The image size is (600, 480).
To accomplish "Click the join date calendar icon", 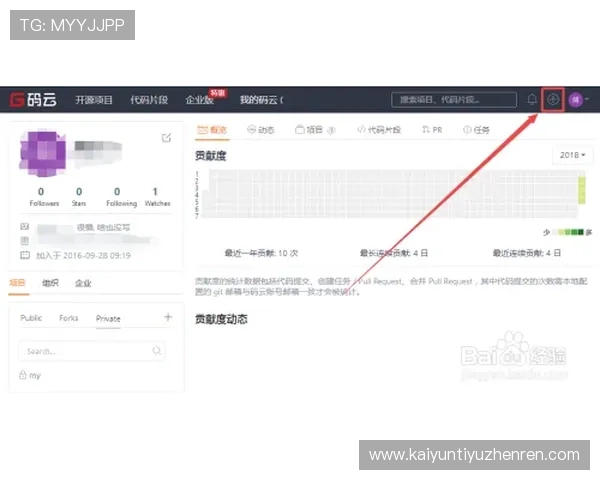I will 24,255.
